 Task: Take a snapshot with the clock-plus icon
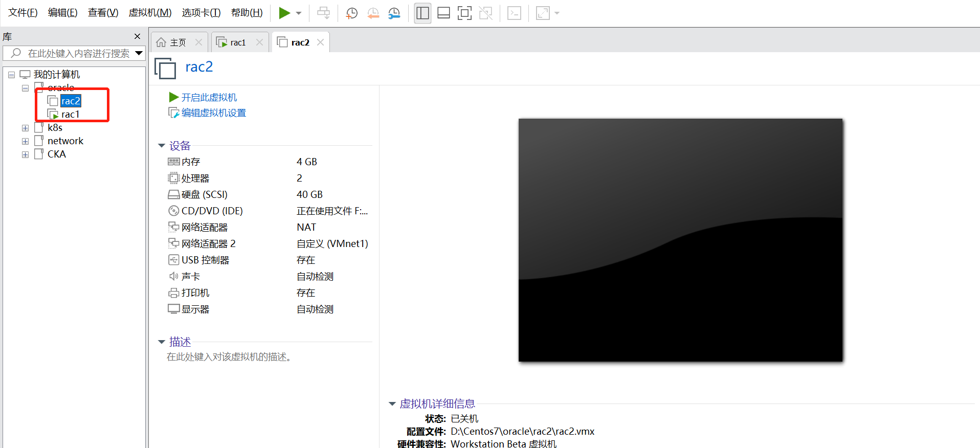[x=352, y=13]
